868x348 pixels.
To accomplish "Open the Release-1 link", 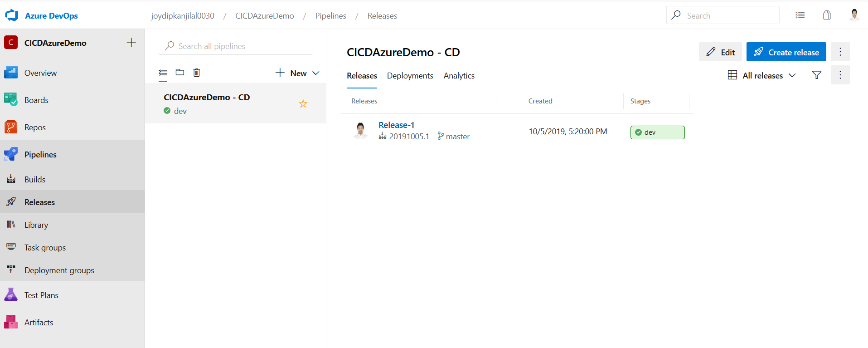I will 397,125.
